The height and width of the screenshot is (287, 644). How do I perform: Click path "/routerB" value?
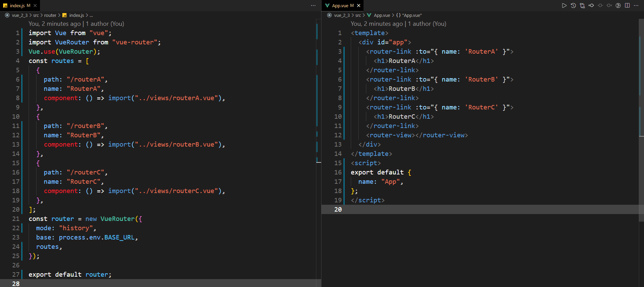click(x=85, y=126)
